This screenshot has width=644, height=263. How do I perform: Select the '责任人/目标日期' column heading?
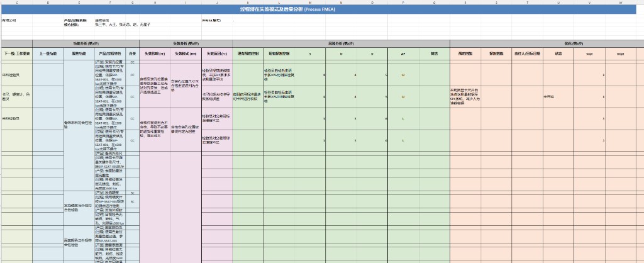pyautogui.click(x=528, y=54)
